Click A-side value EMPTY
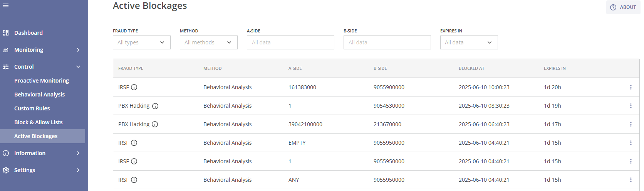 [x=297, y=143]
